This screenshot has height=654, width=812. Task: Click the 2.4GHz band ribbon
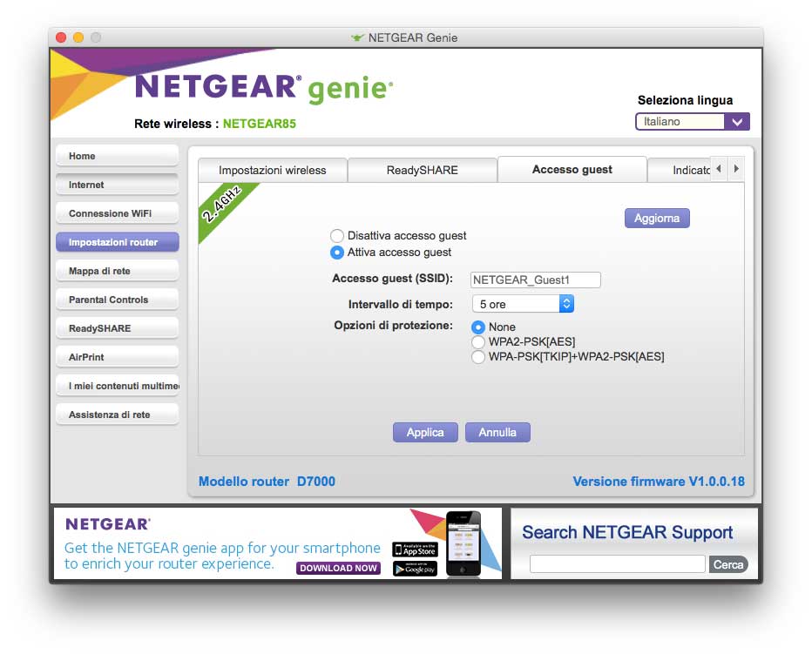223,207
